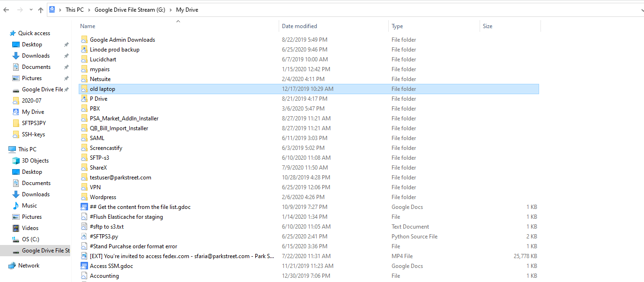This screenshot has width=644, height=282.
Task: Click My Drive breadcrumb in address bar
Action: (187, 10)
